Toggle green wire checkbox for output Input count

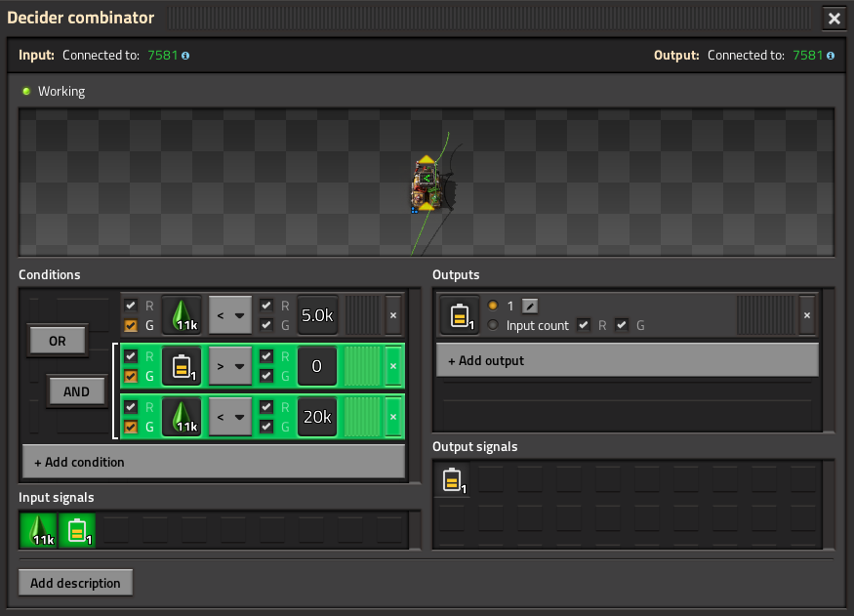tap(622, 325)
